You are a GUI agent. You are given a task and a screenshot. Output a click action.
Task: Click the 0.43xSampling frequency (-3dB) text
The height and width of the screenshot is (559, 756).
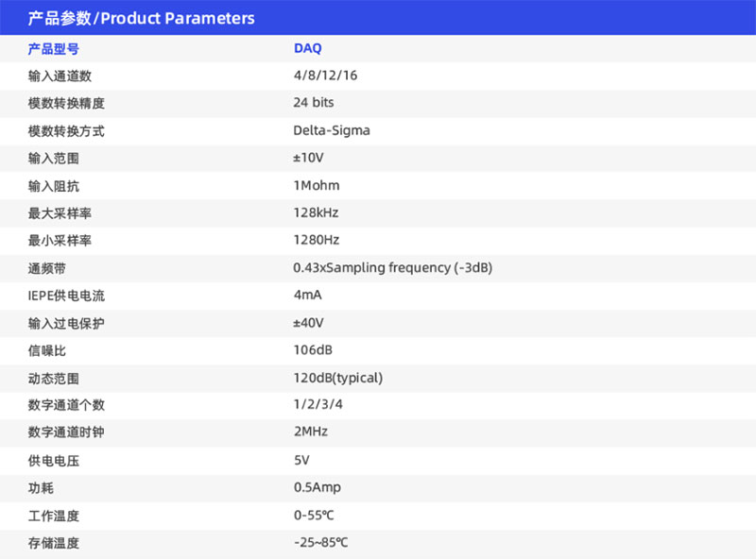click(x=393, y=267)
